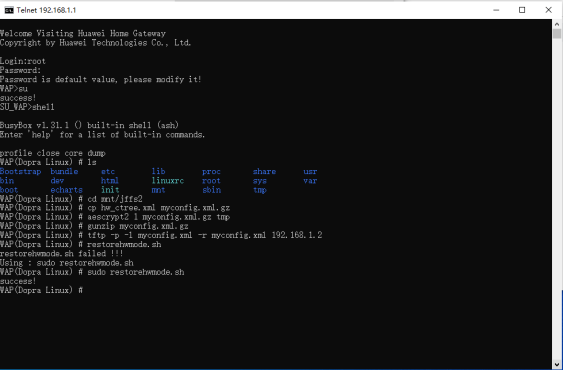Click the 'linuxrc' entry in listing
563x370 pixels.
point(168,181)
